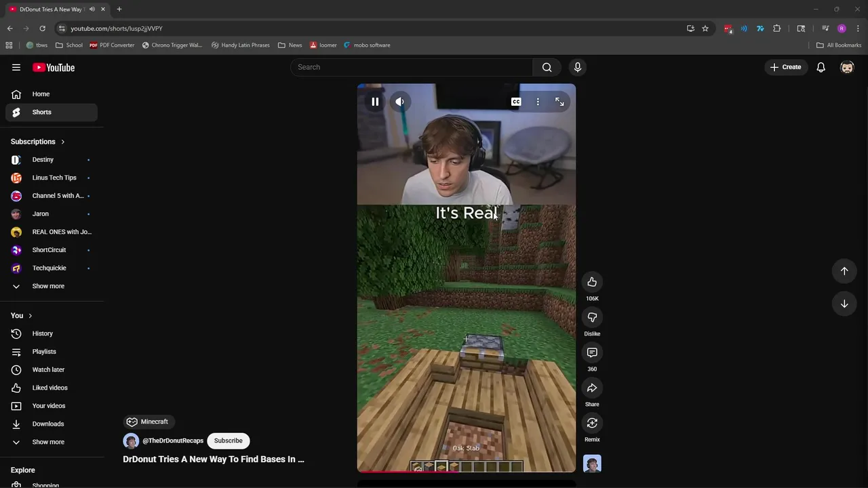Go to previous Short with up arrow
868x488 pixels.
pos(844,271)
